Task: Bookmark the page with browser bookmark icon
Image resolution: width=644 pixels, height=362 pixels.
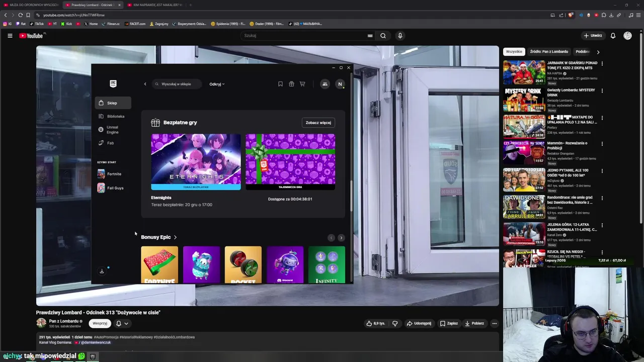Action: click(28, 15)
